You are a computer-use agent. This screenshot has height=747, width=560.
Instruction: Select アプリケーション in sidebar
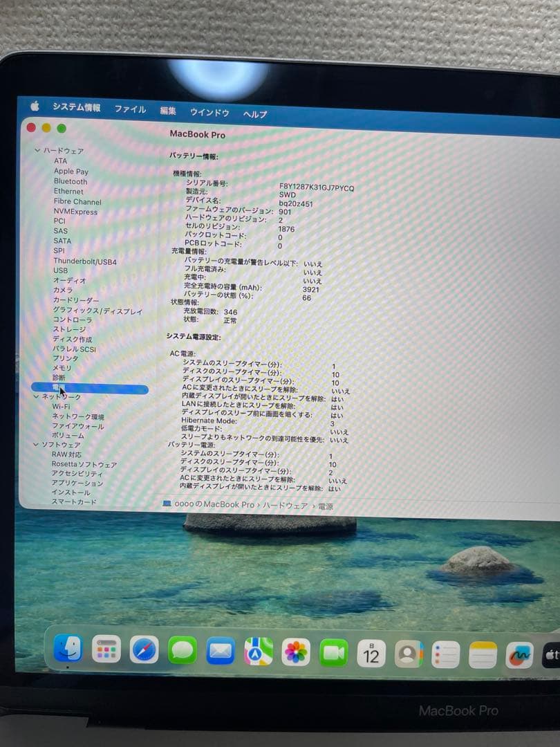pos(77,483)
